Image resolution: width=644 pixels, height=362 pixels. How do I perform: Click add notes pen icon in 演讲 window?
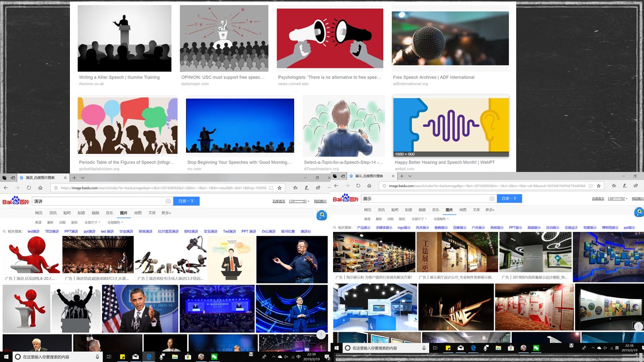point(306,188)
